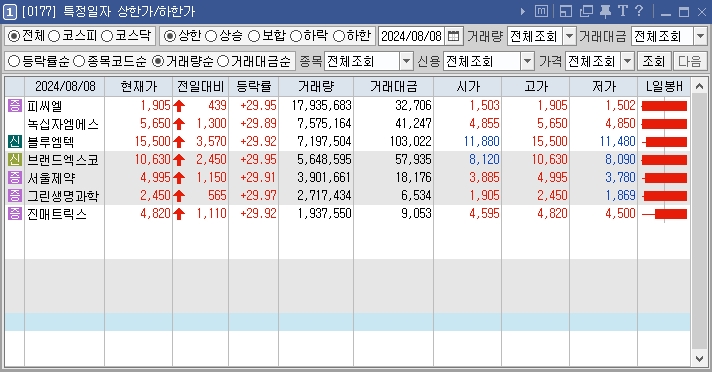Click the date field 2024/08/08
The width and height of the screenshot is (712, 372).
coord(411,36)
